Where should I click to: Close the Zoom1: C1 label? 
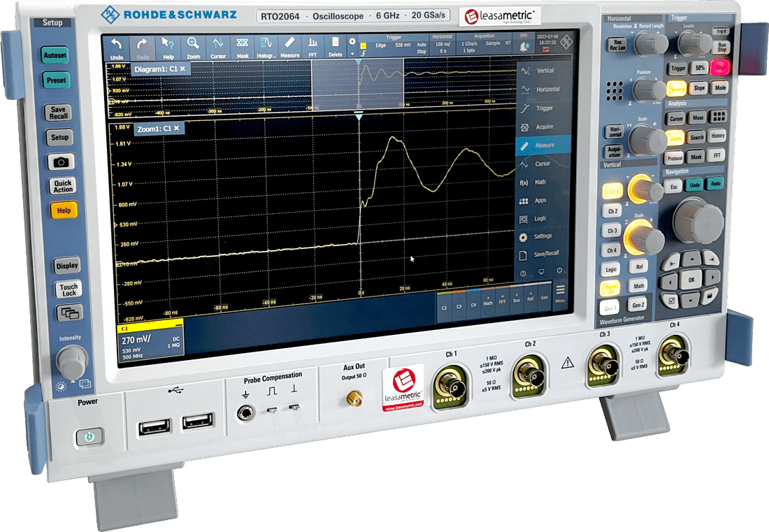pos(177,129)
